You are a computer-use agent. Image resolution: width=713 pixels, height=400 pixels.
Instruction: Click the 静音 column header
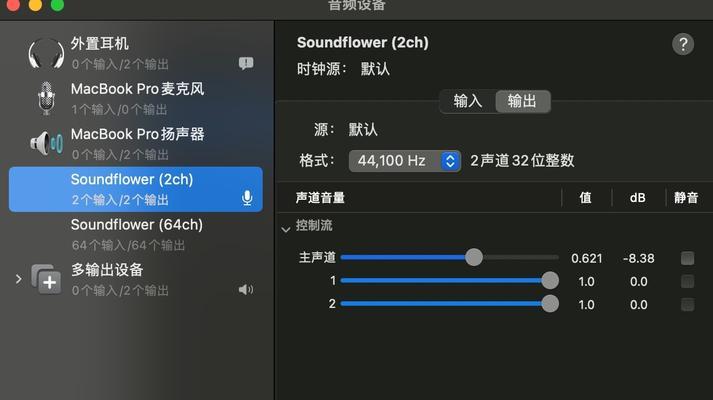coord(686,198)
